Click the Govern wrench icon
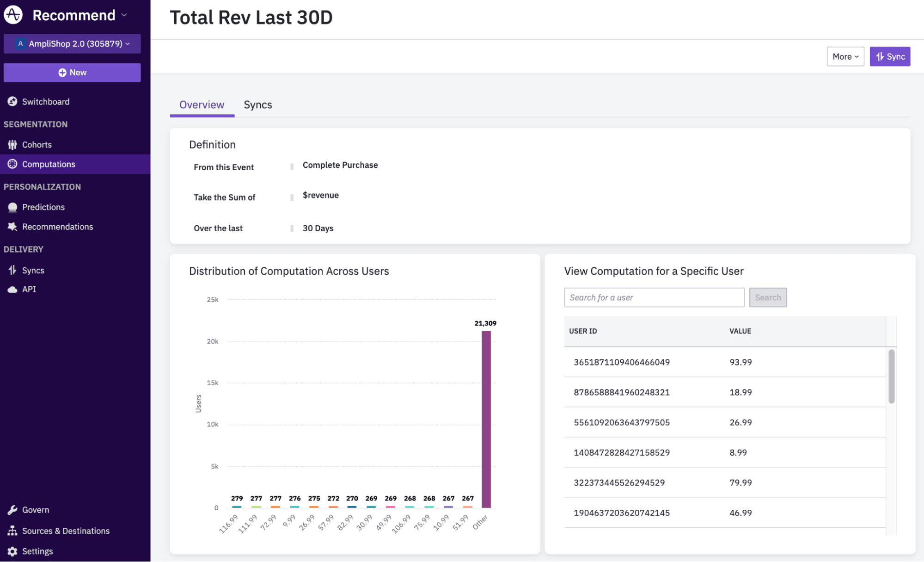Viewport: 924px width, 562px height. [x=12, y=510]
